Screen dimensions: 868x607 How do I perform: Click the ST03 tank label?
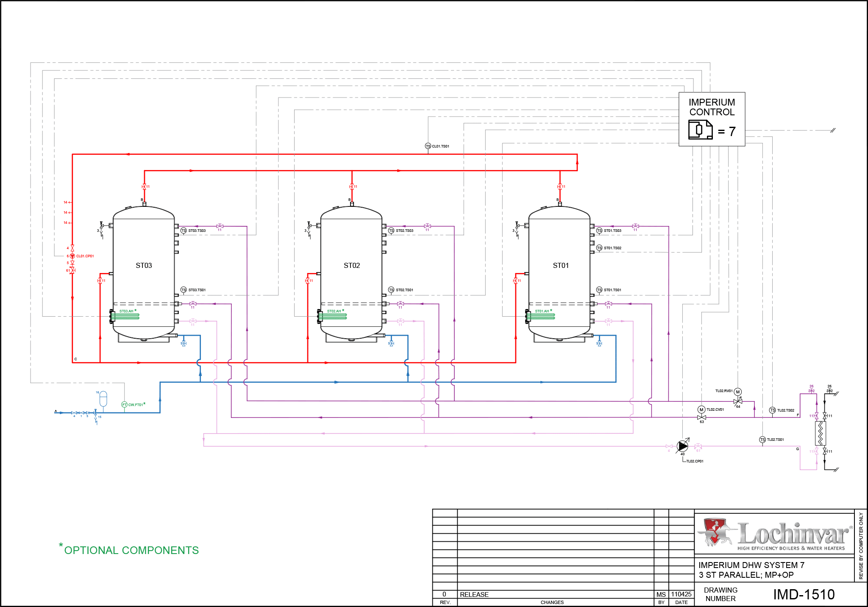click(144, 266)
